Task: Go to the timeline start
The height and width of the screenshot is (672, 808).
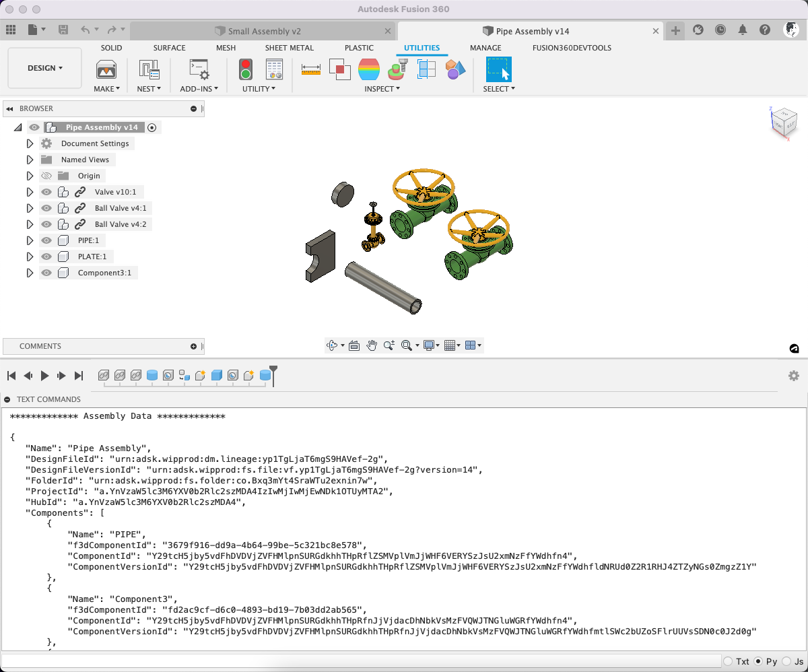Action: pos(11,376)
